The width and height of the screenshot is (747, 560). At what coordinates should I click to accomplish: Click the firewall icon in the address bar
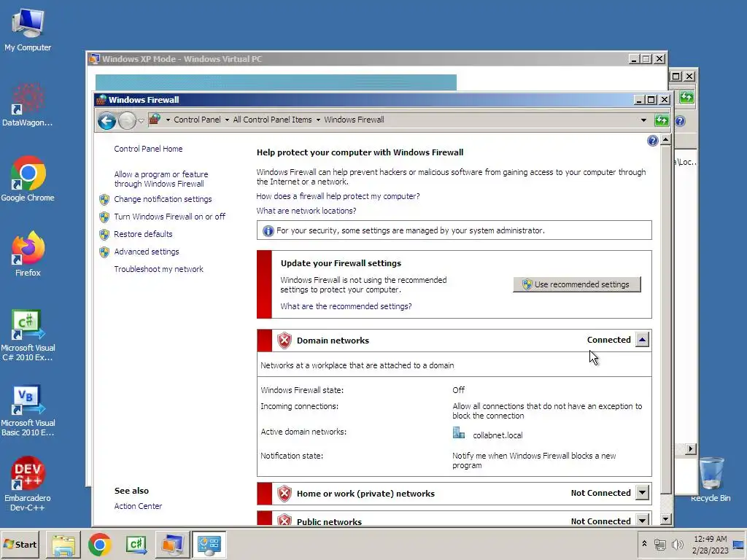click(x=155, y=119)
